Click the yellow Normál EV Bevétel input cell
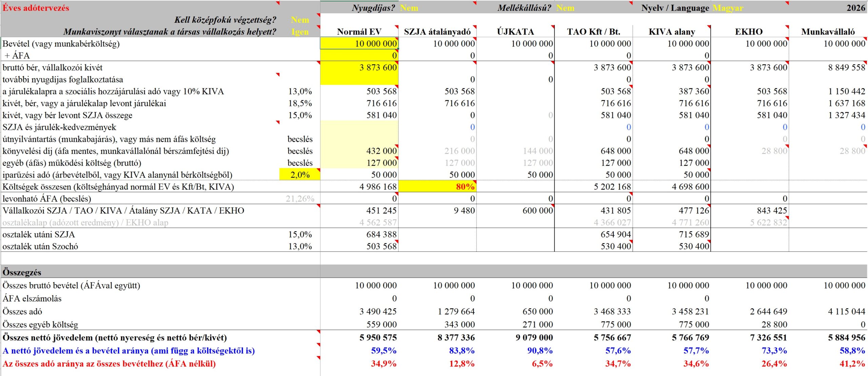 pos(359,43)
